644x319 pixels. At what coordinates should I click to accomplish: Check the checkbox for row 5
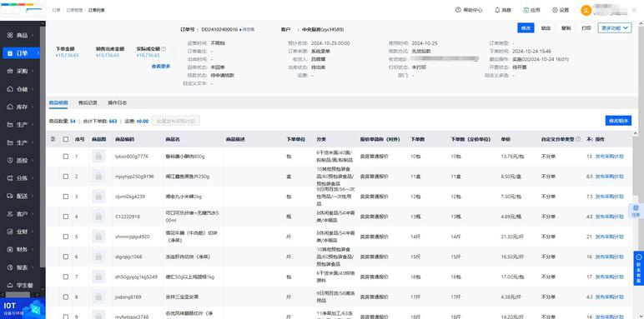(66, 237)
